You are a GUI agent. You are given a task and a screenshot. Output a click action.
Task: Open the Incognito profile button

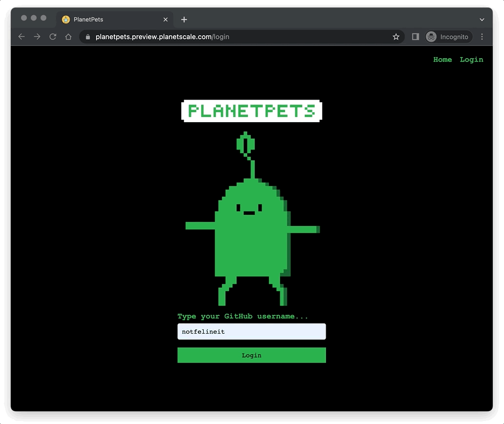click(449, 37)
